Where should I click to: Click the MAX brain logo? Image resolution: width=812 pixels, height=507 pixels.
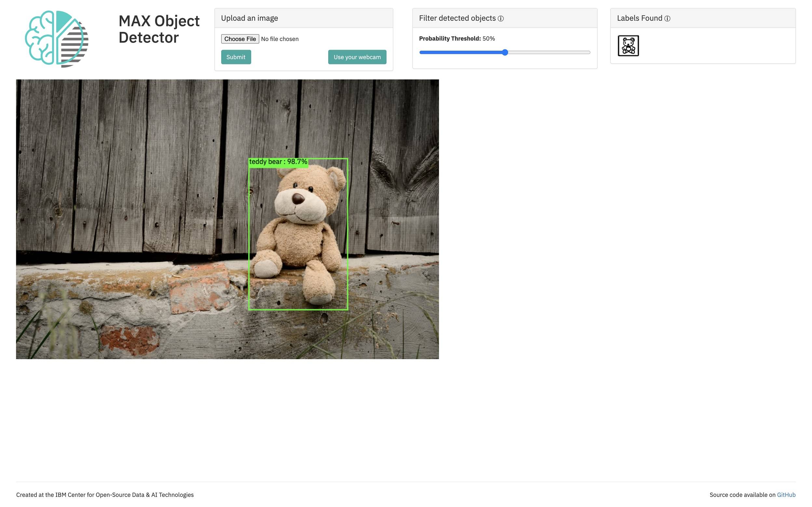pos(56,39)
